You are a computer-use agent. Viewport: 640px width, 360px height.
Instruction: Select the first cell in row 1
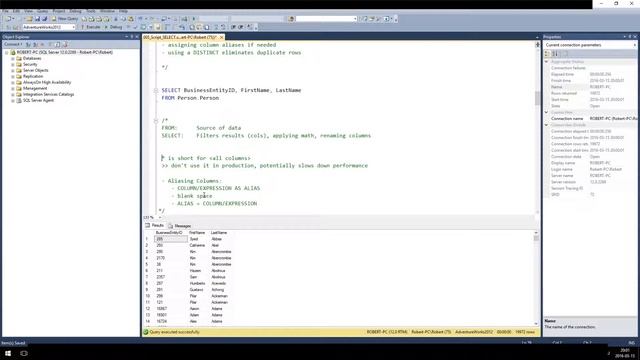tap(171, 239)
